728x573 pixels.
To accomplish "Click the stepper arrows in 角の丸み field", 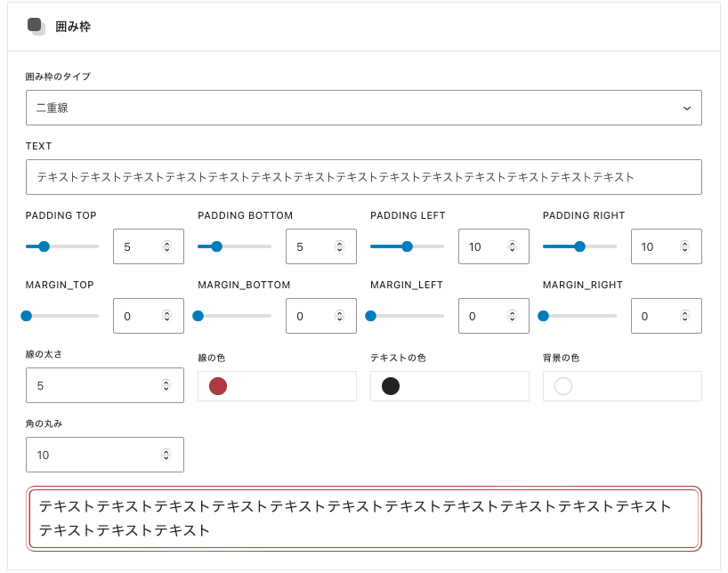I will [x=166, y=455].
